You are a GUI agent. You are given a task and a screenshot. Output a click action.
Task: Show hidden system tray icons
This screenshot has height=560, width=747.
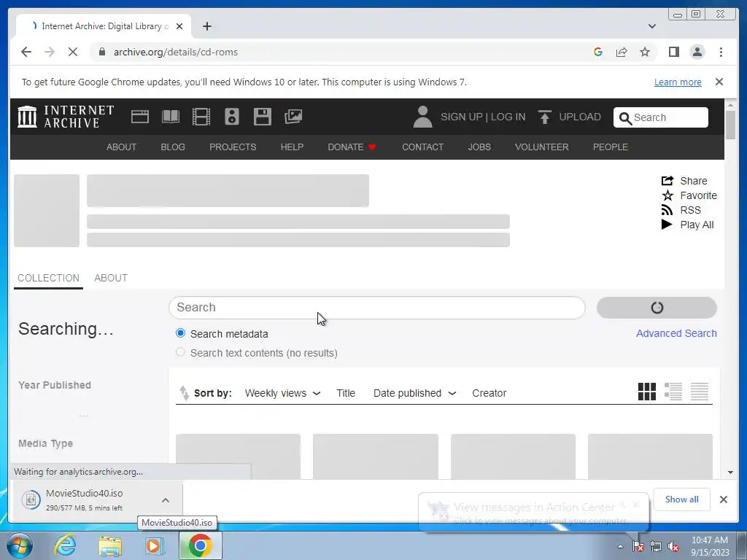click(x=620, y=546)
